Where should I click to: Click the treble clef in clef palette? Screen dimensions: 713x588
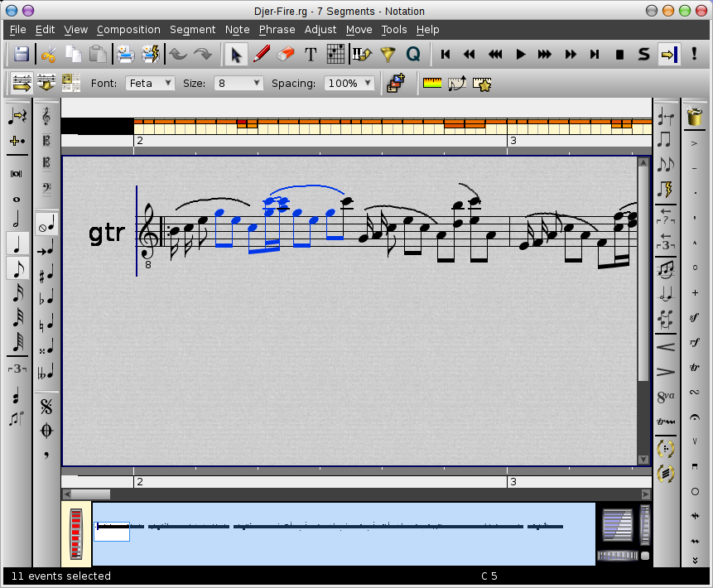(46, 117)
